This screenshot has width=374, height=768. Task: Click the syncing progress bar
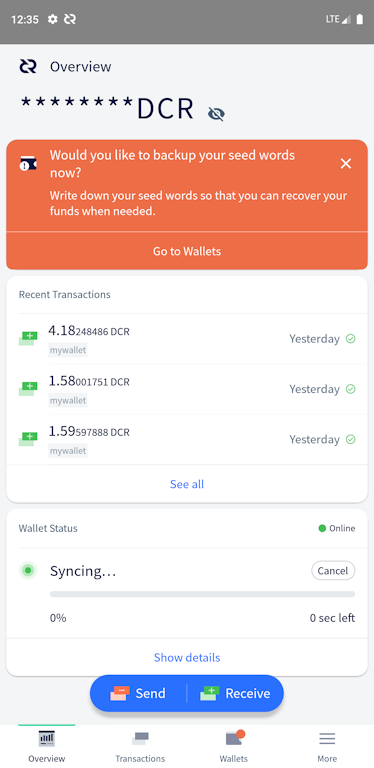pos(202,594)
